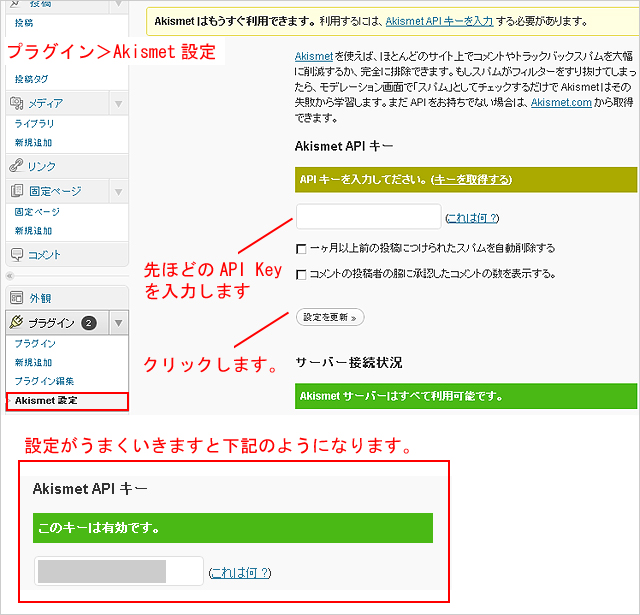Expand the Media (メディア) menu arrow
Viewport: 640px width, 615px height.
tap(118, 104)
